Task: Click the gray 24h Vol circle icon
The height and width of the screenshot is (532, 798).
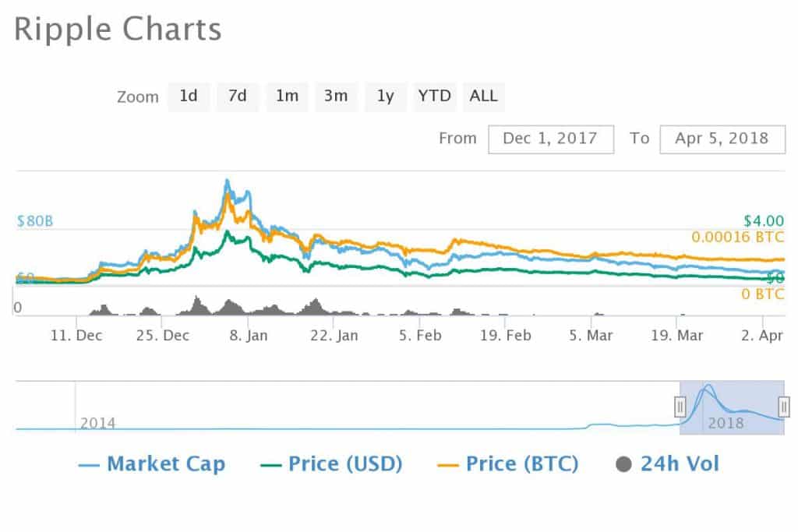Action: 623,465
